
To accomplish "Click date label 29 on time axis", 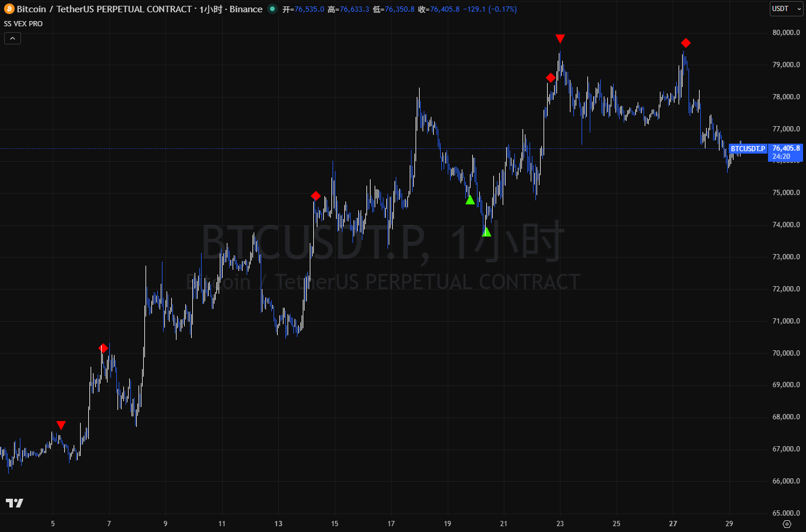I will pos(729,524).
